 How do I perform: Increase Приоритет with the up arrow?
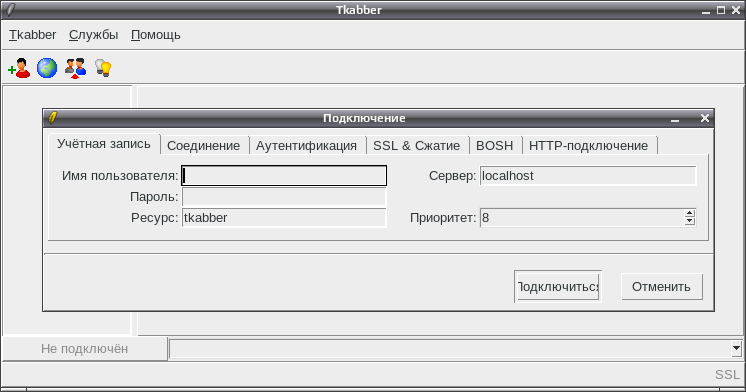(690, 214)
